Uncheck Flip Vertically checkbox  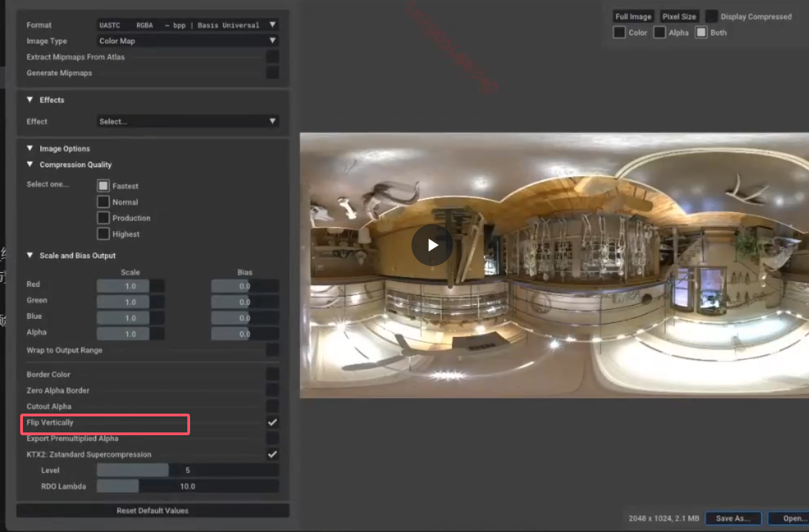coord(272,422)
